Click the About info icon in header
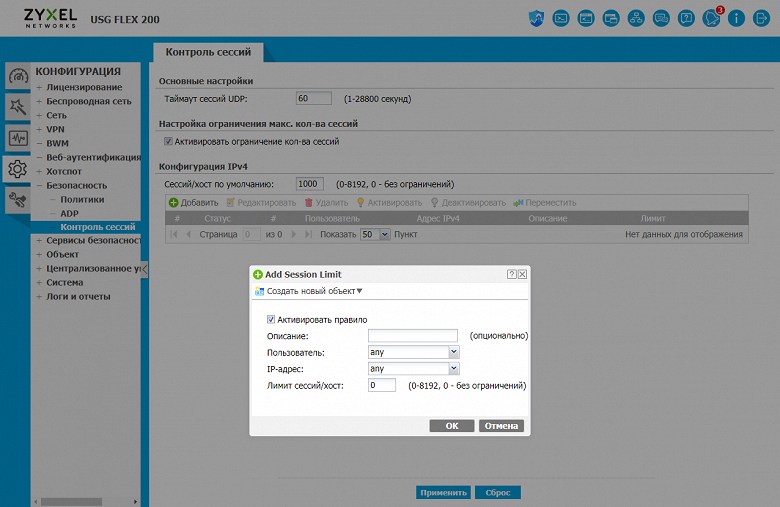This screenshot has width=780, height=507. 736,19
